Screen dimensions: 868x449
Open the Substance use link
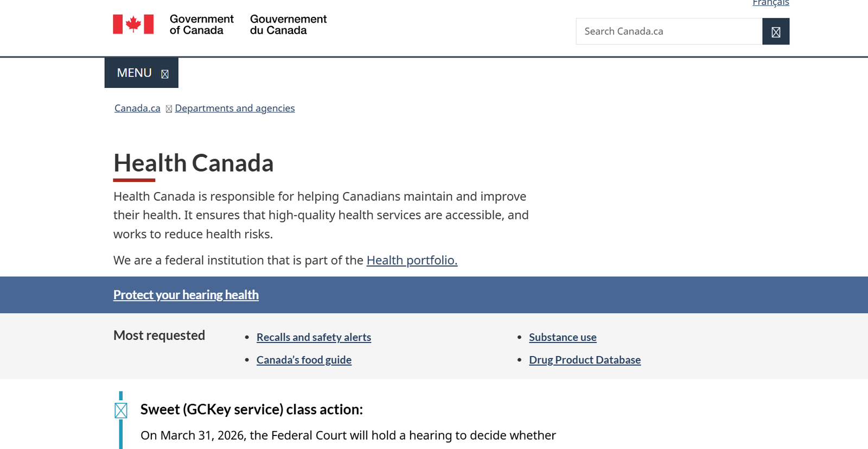[563, 337]
